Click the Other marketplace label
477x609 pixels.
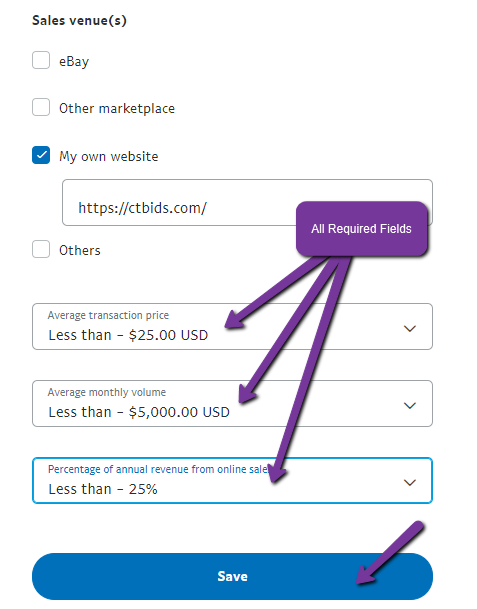point(117,108)
